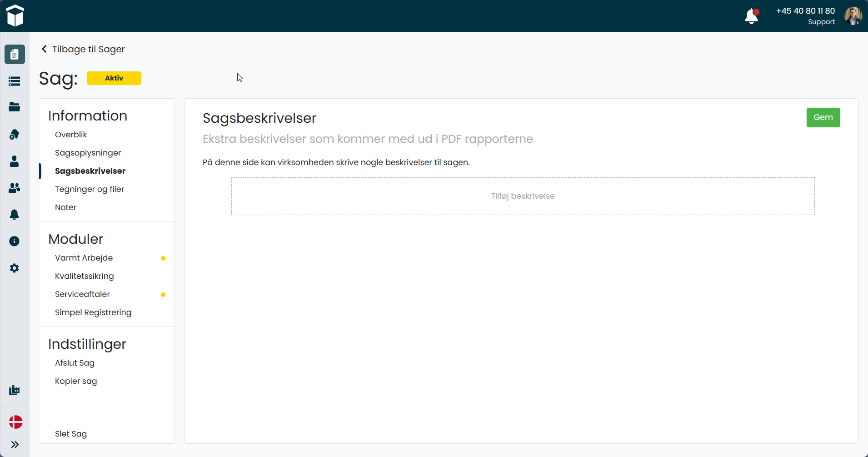Viewport: 868px width, 457px height.
Task: Switch to the Sagsoplysninger section
Action: (88, 153)
